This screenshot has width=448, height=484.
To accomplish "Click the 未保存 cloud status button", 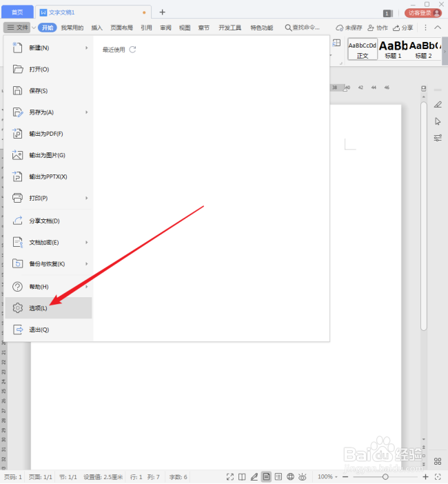I will click(349, 28).
